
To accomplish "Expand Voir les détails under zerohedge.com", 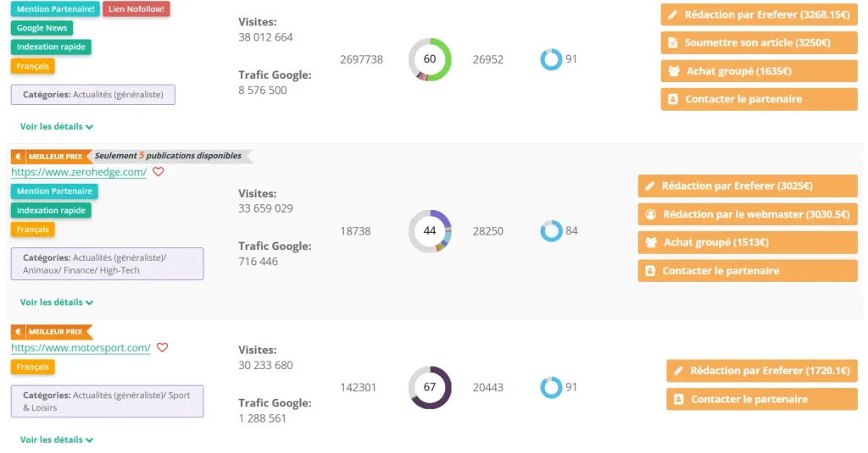I will click(x=56, y=302).
